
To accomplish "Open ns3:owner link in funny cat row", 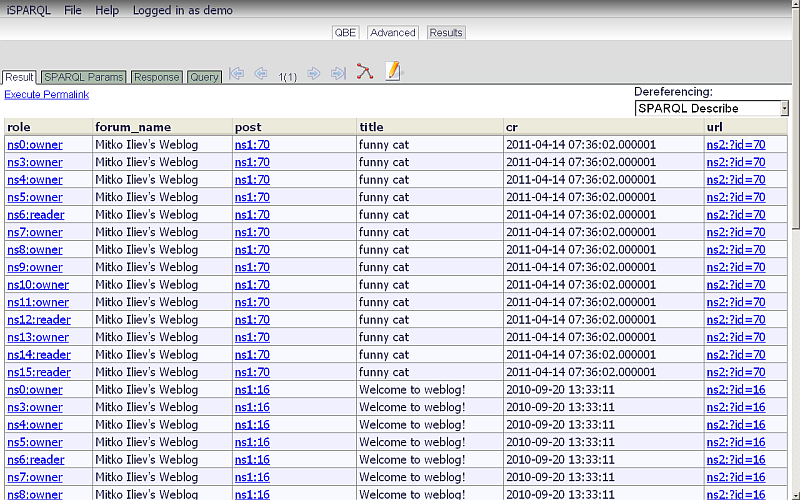I will point(35,162).
